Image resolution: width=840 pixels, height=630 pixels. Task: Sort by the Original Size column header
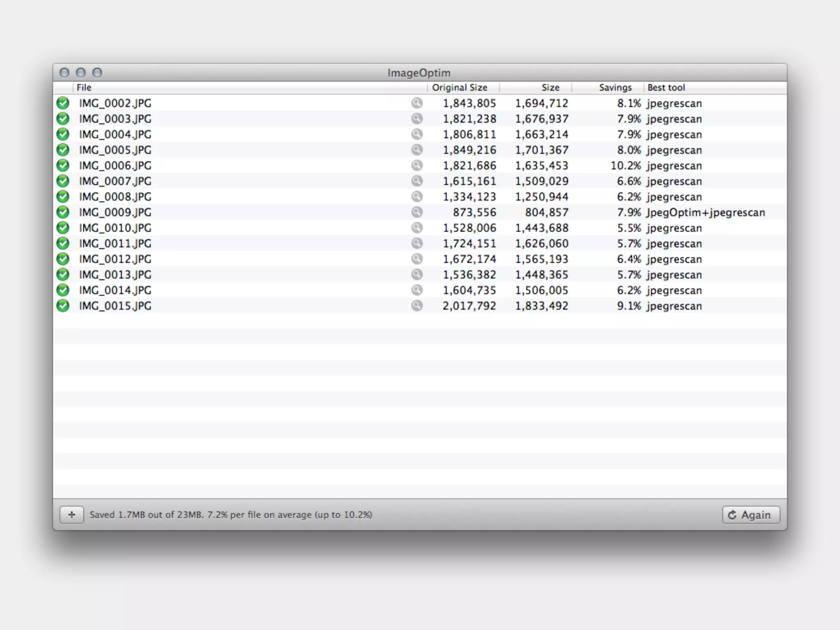point(459,87)
